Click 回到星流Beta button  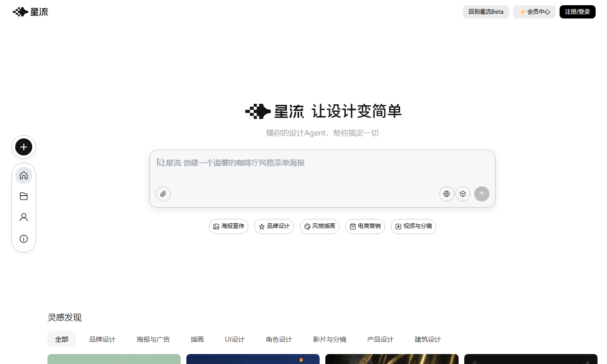(486, 12)
